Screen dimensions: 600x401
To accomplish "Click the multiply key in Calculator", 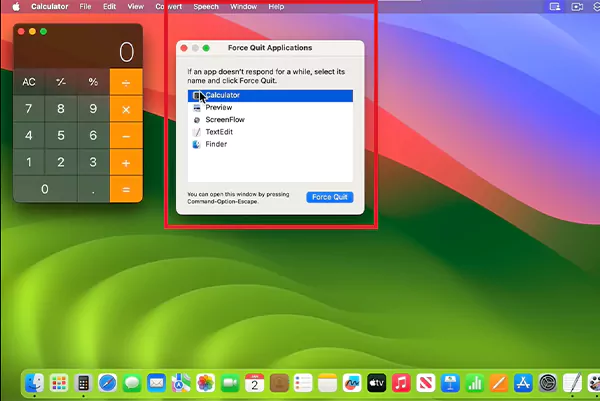I will [126, 109].
